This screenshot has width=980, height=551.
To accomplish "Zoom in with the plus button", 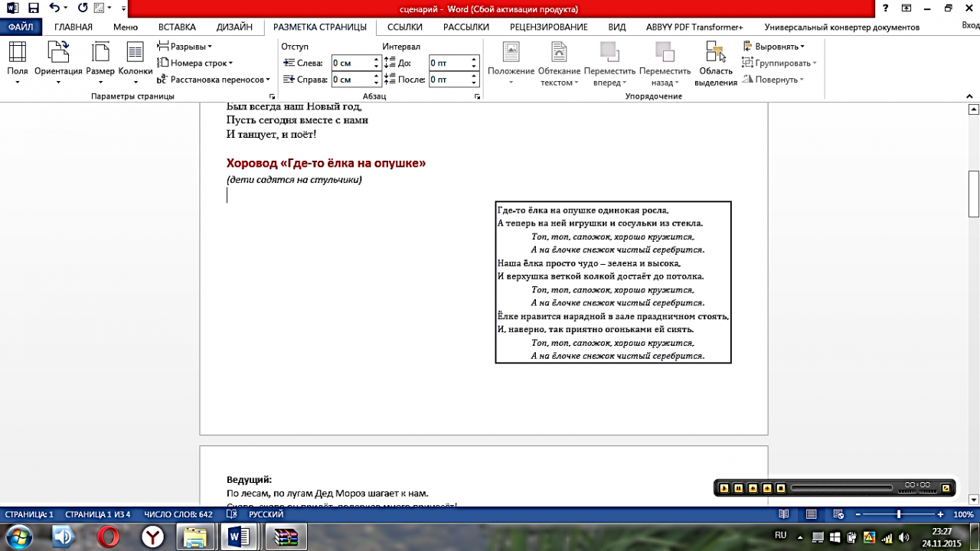I will (x=940, y=514).
